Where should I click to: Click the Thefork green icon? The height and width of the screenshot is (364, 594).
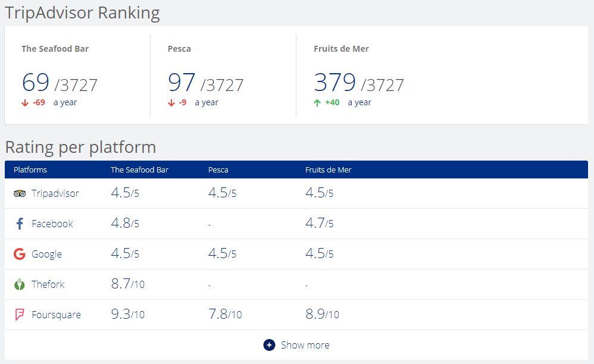pos(19,284)
